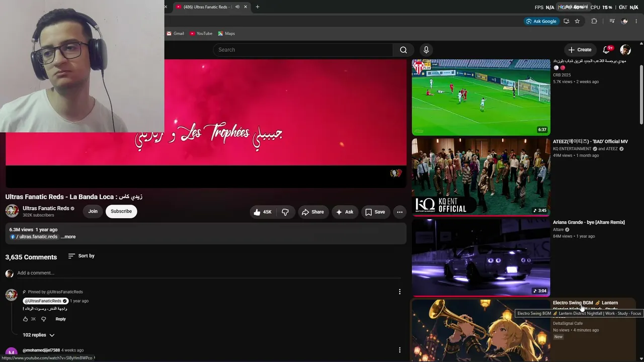Bookmark this page with the star icon
This screenshot has height=362, width=644.
click(577, 21)
